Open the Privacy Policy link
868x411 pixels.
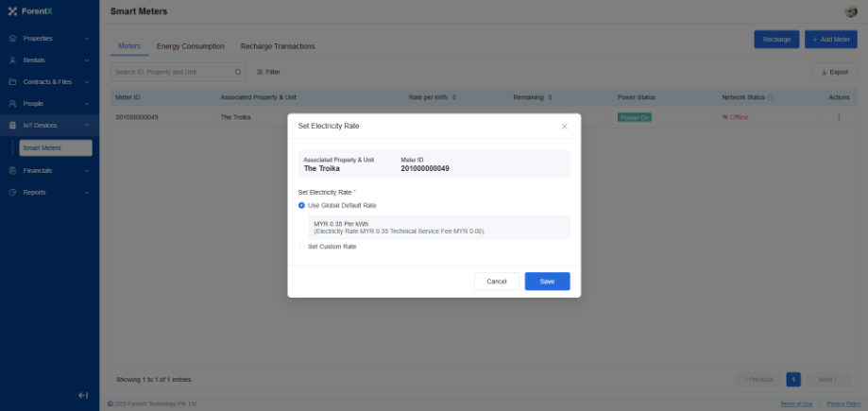(843, 403)
